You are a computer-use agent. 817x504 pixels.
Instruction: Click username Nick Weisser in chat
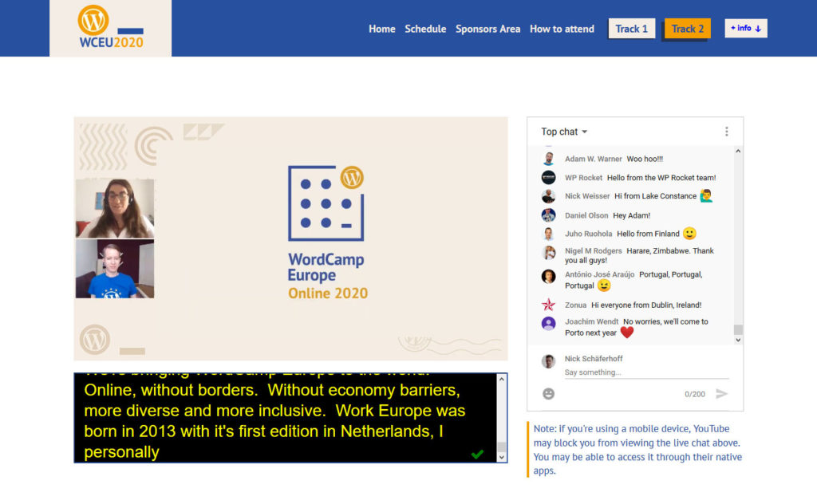click(x=586, y=196)
